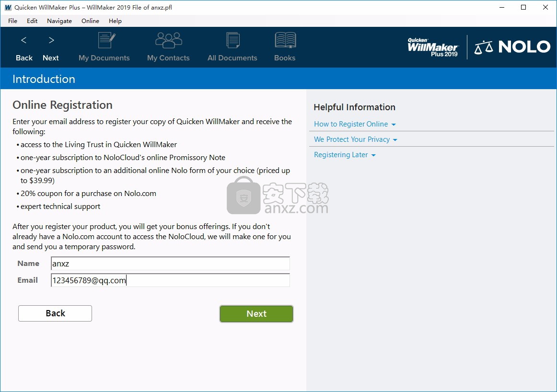The width and height of the screenshot is (557, 392).
Task: Click the 'additional online Nolo form' bullet
Action: point(153,175)
